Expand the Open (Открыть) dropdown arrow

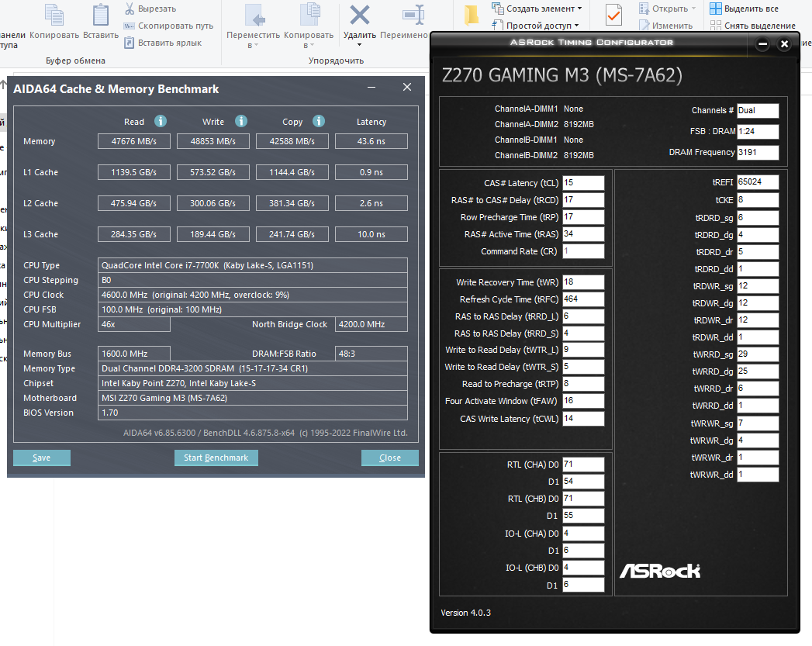(693, 9)
